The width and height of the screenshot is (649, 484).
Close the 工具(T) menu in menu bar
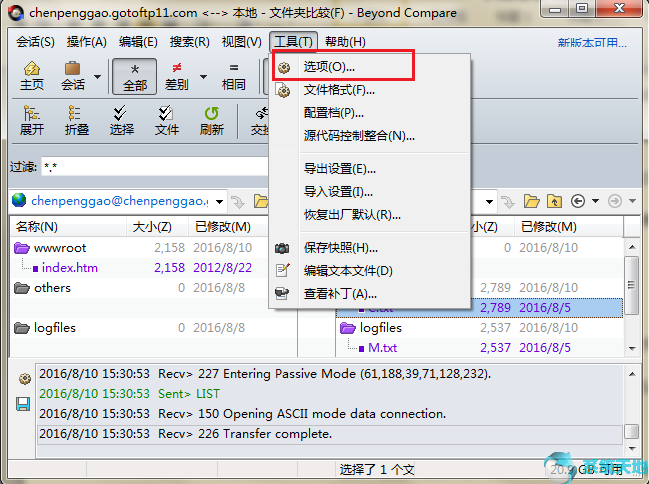click(293, 42)
